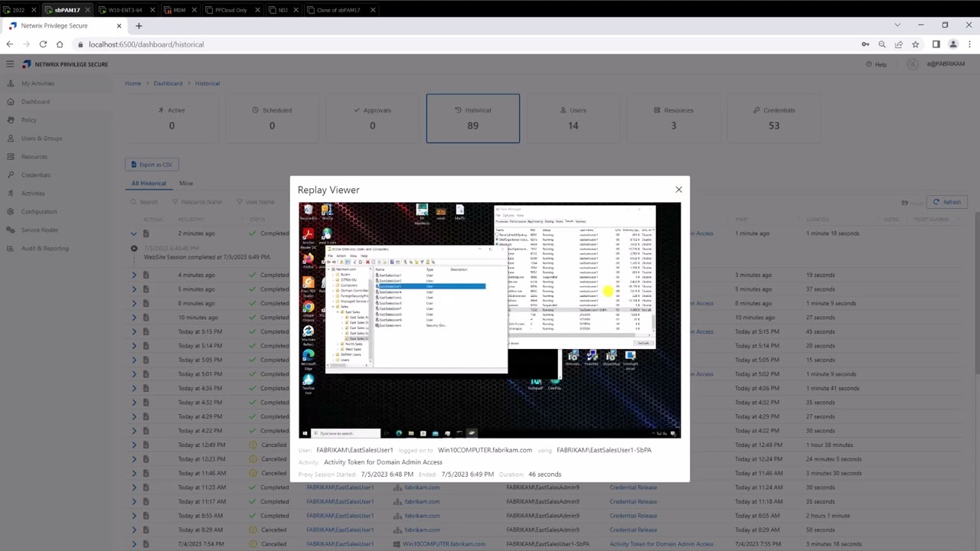The height and width of the screenshot is (551, 980).
Task: Click the Approvals dashboard card
Action: 372,119
